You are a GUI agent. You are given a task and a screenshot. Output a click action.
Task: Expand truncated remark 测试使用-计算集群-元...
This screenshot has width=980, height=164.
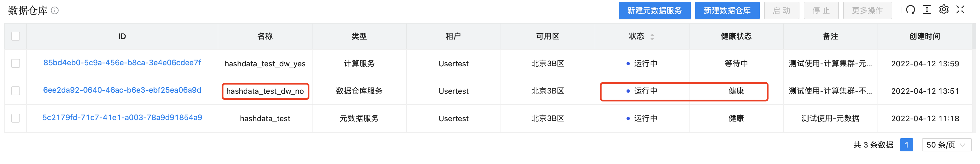click(831, 63)
